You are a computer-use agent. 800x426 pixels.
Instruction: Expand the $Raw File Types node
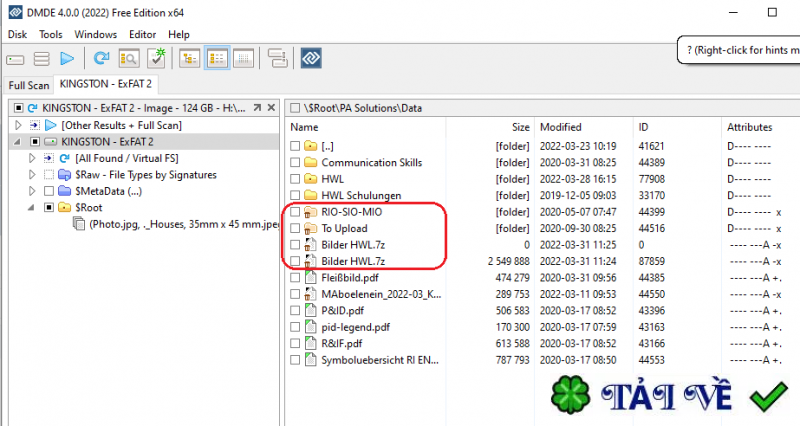pyautogui.click(x=32, y=175)
